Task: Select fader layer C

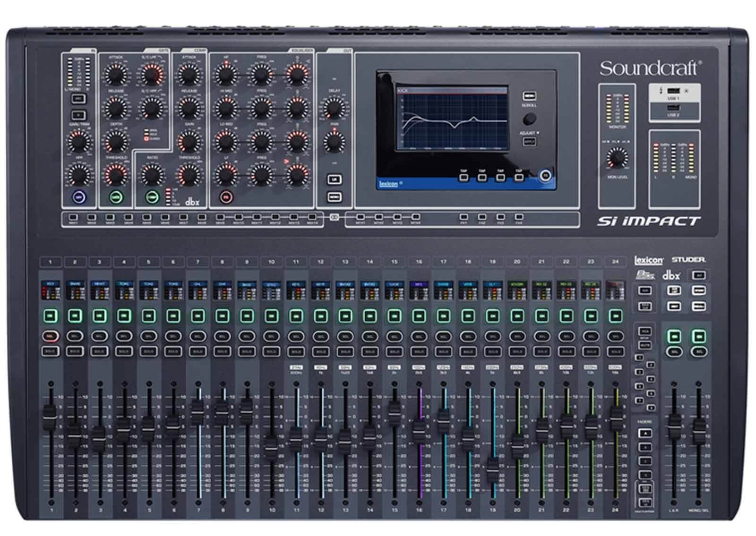Action: pyautogui.click(x=645, y=461)
